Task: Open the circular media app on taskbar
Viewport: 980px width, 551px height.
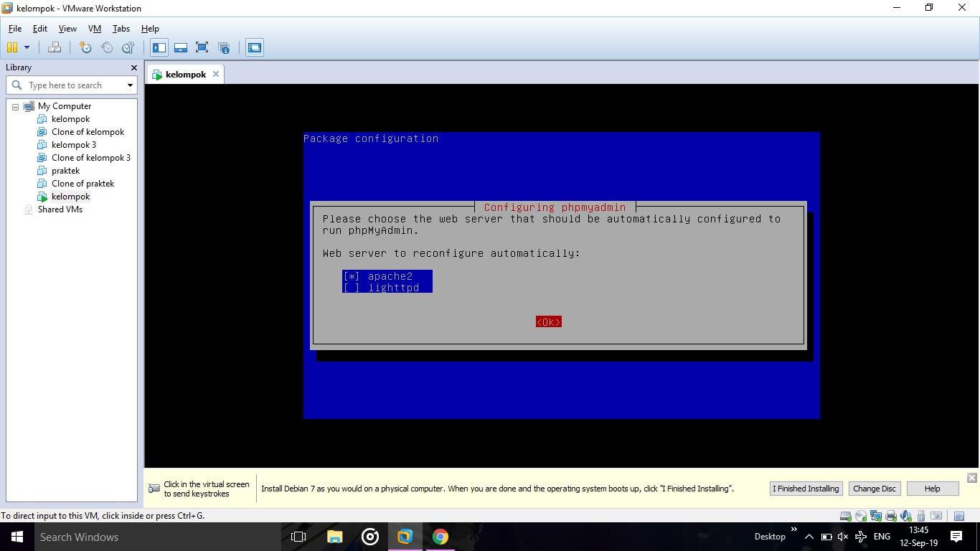Action: (x=370, y=537)
